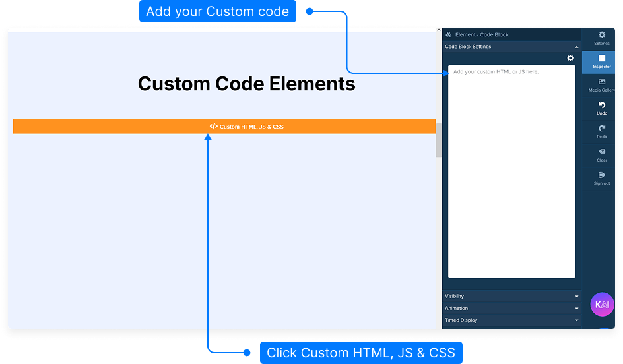The image size is (623, 364).
Task: Click the scroll up arrow above canvas scrollbar
Action: [x=439, y=30]
